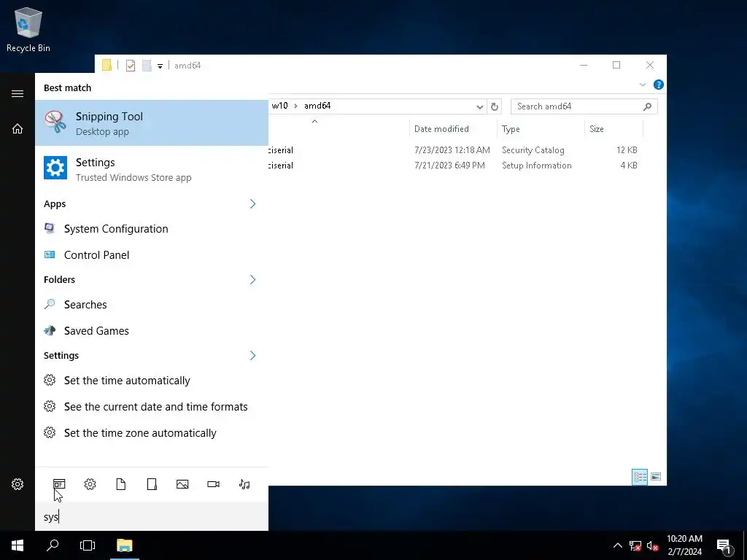Open the muted volume tray icon
Image resolution: width=747 pixels, height=560 pixels.
(x=652, y=545)
